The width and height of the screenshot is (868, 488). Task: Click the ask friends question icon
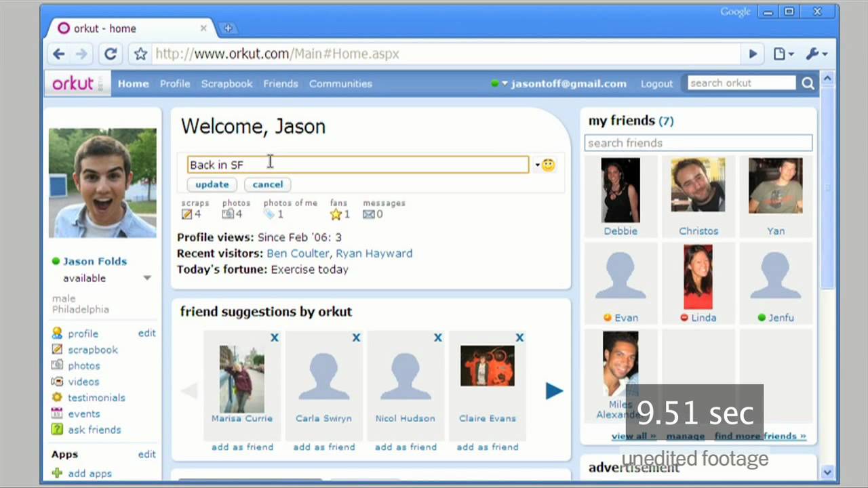pyautogui.click(x=57, y=430)
